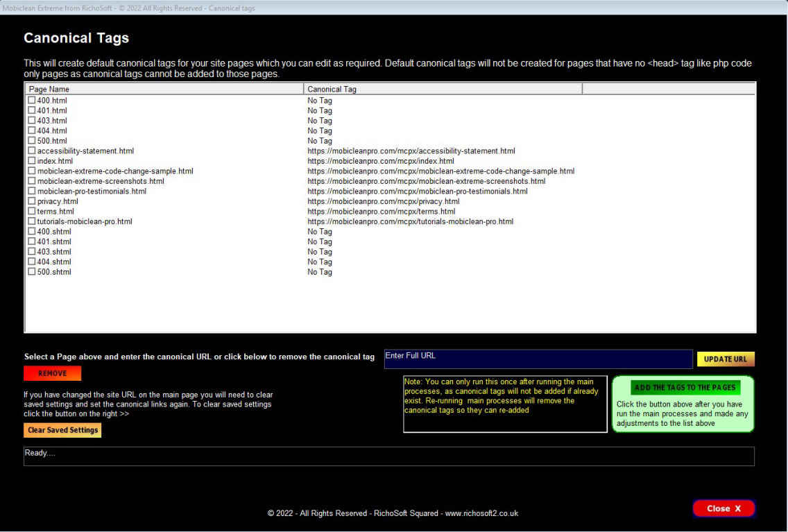Check the privacy.html checkbox
788x532 pixels.
point(32,201)
